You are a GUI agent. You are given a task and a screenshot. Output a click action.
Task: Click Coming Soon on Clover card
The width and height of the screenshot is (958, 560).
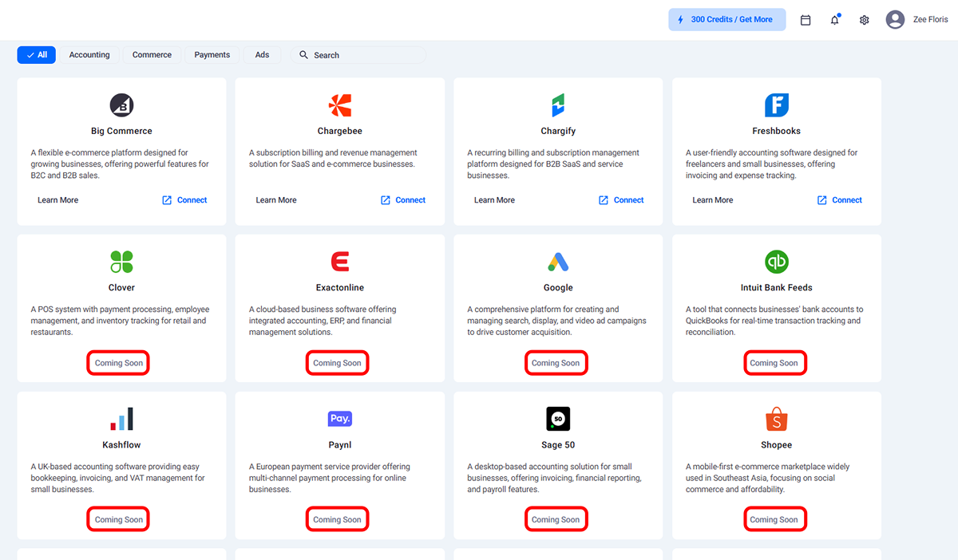[x=119, y=363]
